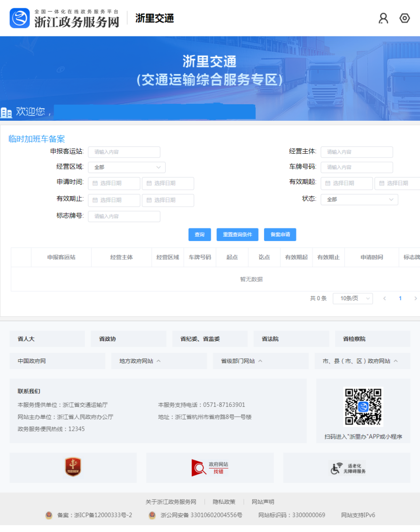This screenshot has height=532, width=420.
Task: Open the 有效期止 start date picker
Action: coord(114,200)
